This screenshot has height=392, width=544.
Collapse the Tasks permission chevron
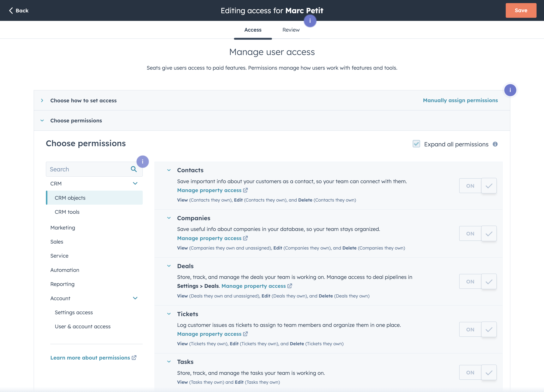tap(169, 362)
